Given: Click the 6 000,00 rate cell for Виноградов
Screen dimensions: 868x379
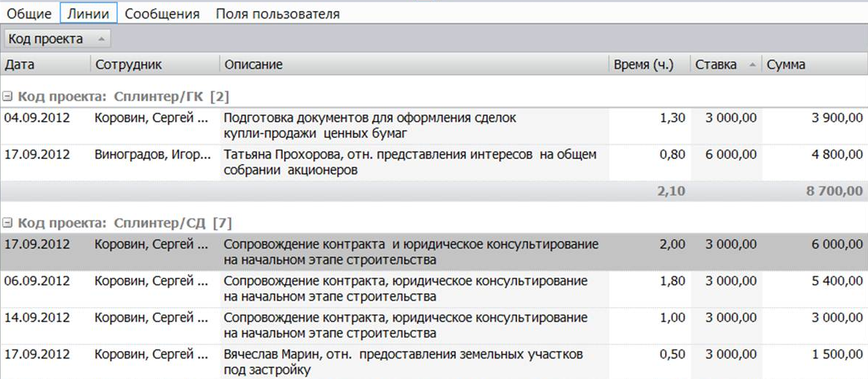Looking at the screenshot, I should 731,155.
